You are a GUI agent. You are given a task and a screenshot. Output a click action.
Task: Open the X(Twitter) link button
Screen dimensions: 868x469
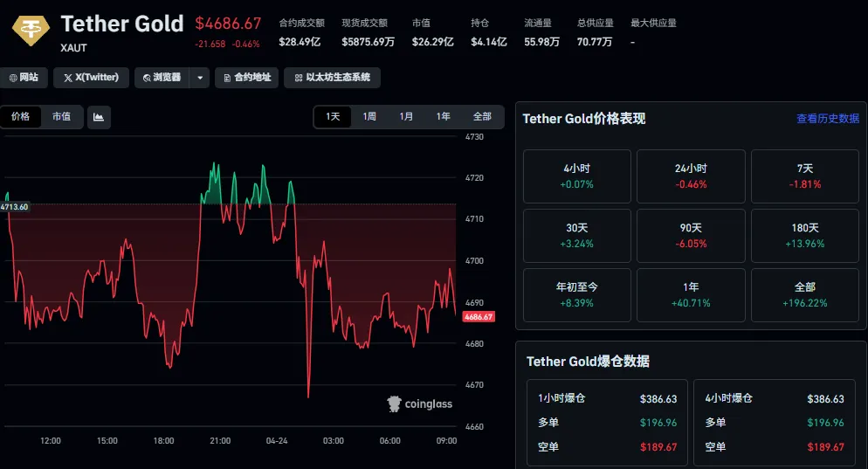tap(91, 78)
